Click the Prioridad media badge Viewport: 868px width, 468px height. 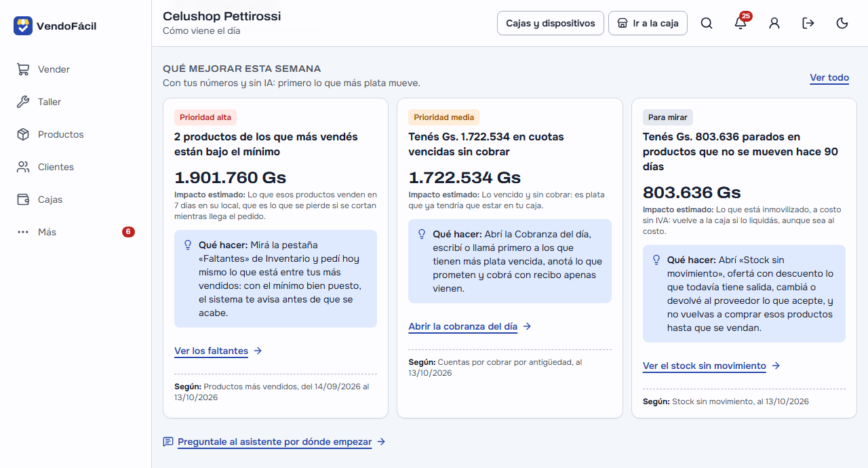coord(443,117)
